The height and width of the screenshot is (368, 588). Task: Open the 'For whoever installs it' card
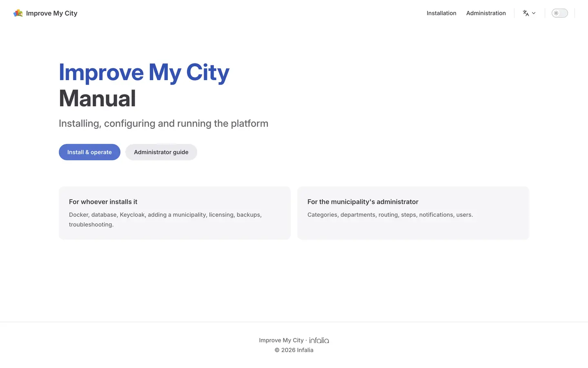click(x=175, y=213)
